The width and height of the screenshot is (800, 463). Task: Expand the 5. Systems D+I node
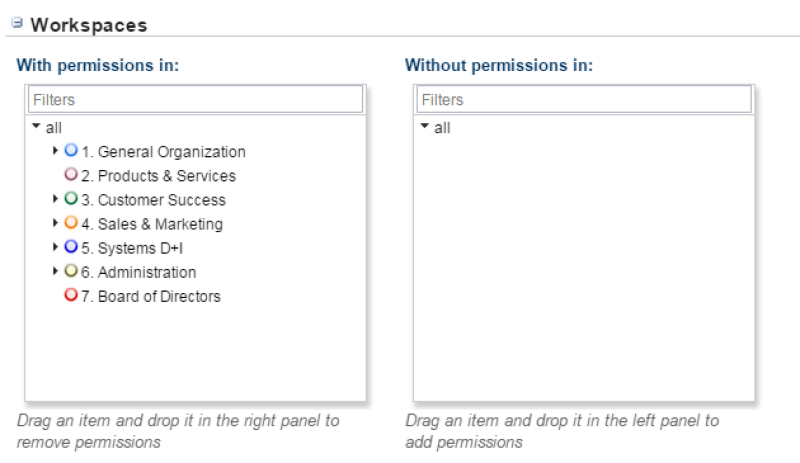55,247
